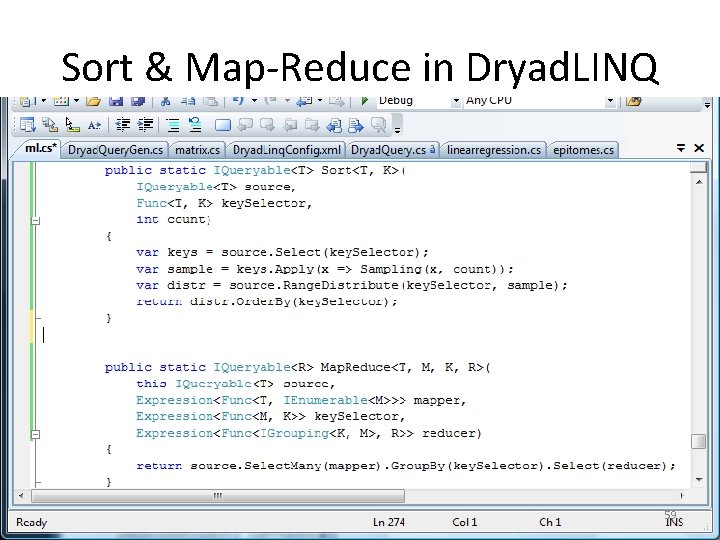The height and width of the screenshot is (540, 720).
Task: Click Previous Bookmark in Document icon
Action: 334,125
